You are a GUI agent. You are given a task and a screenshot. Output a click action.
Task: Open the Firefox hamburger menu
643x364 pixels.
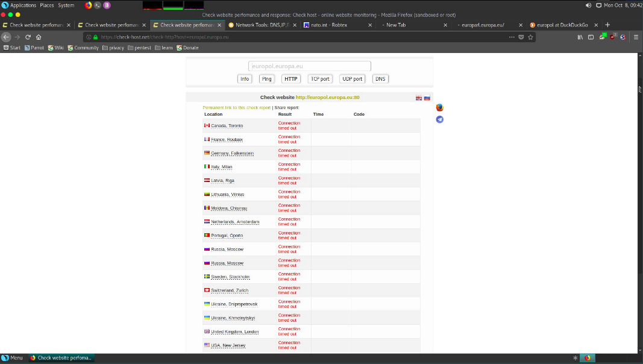(x=636, y=37)
